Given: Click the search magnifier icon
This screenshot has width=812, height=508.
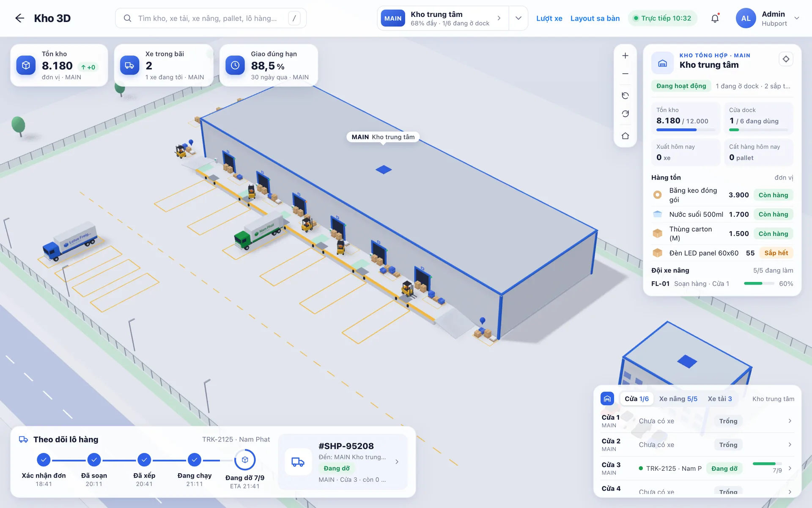Looking at the screenshot, I should pyautogui.click(x=127, y=18).
